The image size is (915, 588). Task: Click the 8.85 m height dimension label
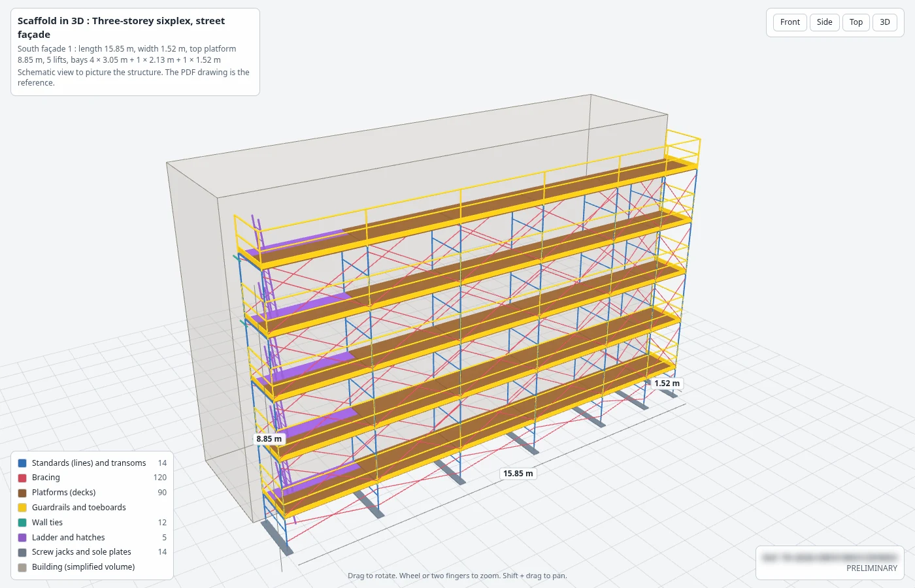tap(269, 439)
